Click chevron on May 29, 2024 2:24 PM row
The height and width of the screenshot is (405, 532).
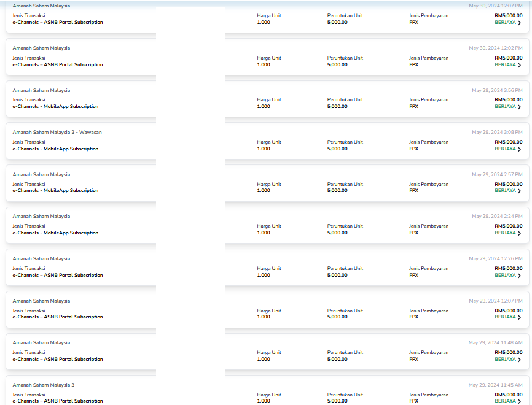tap(519, 233)
